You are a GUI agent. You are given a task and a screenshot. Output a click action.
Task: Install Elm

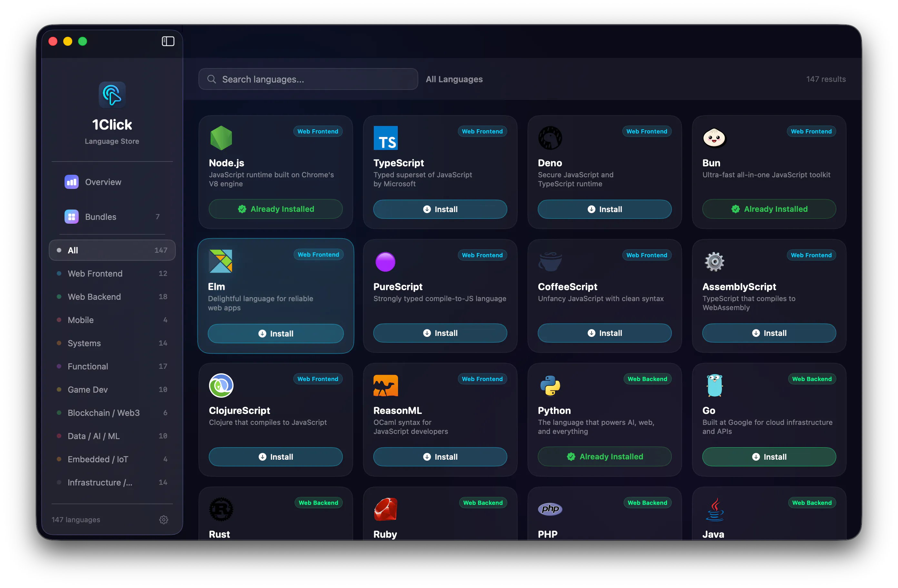pyautogui.click(x=275, y=333)
